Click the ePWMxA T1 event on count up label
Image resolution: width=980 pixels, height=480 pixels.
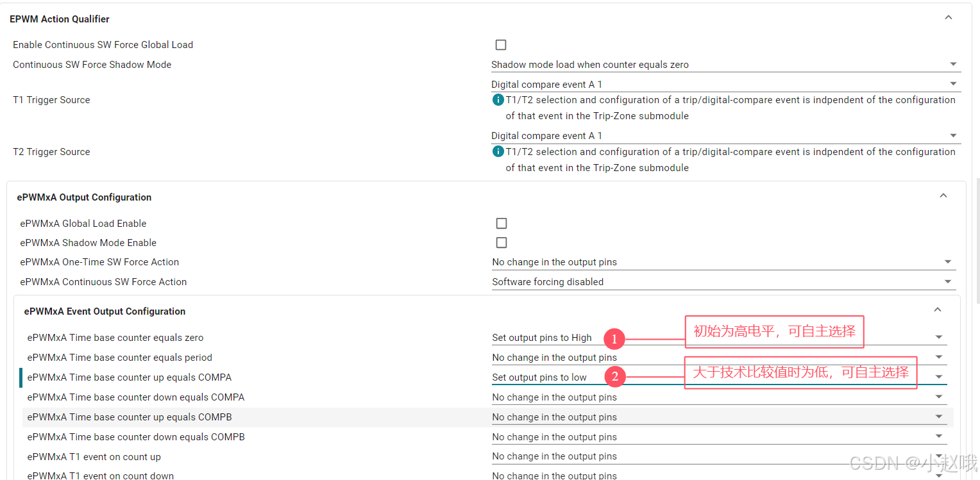(94, 457)
